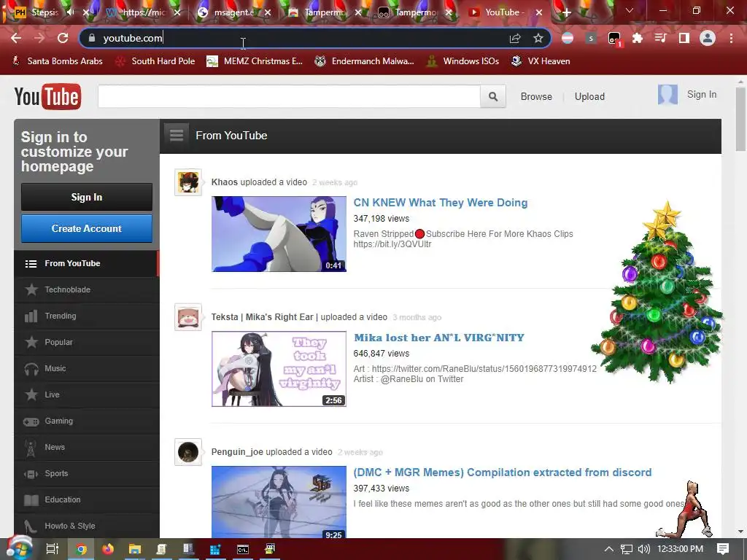Click the 9:25 compilation video thumbnail
747x560 pixels.
click(279, 502)
